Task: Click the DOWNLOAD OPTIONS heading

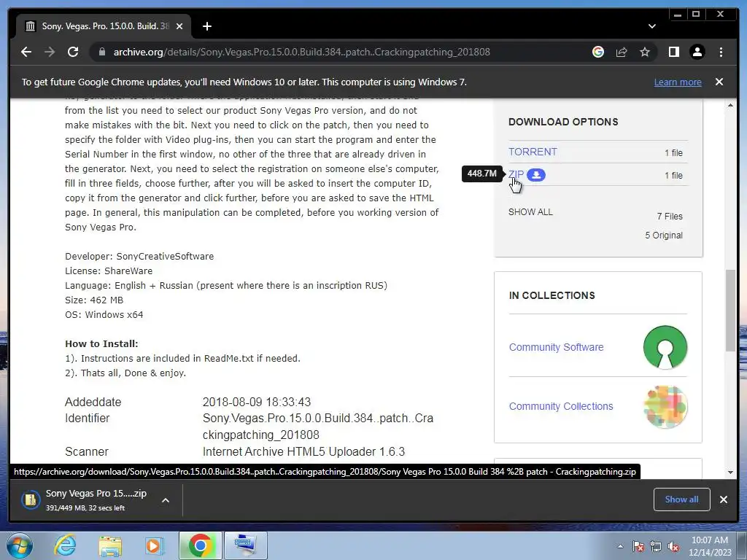Action: point(563,122)
